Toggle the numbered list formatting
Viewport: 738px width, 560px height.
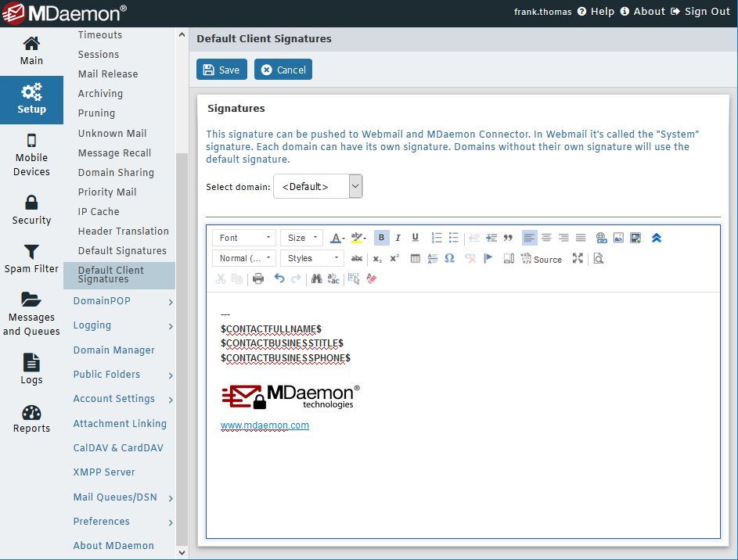click(435, 238)
